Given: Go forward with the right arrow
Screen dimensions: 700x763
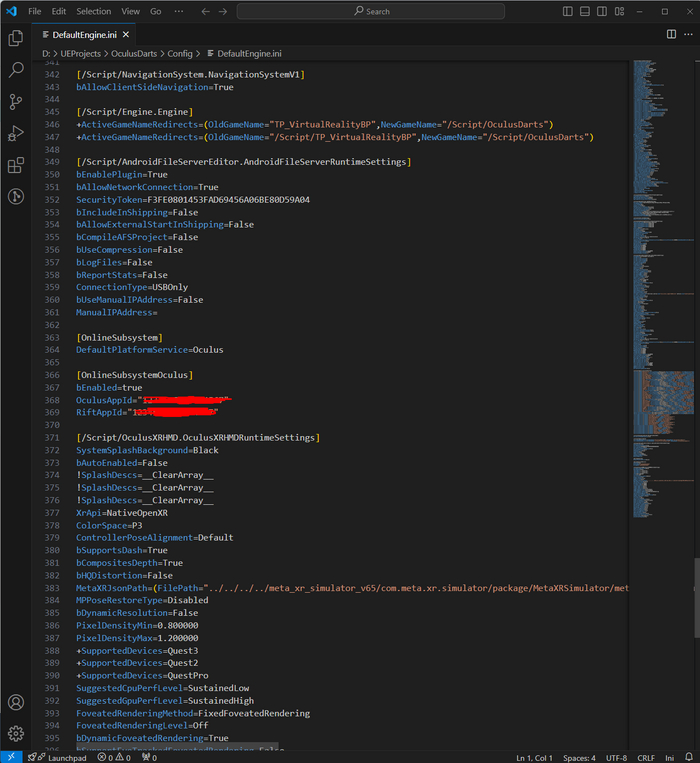Looking at the screenshot, I should click(223, 11).
